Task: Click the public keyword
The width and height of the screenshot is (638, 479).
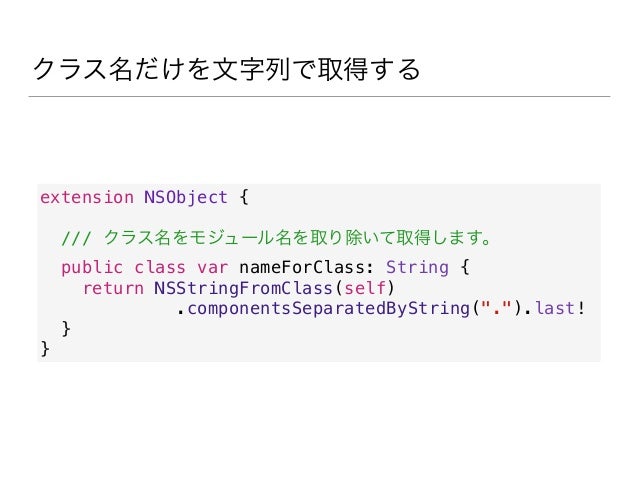Action: pos(92,268)
